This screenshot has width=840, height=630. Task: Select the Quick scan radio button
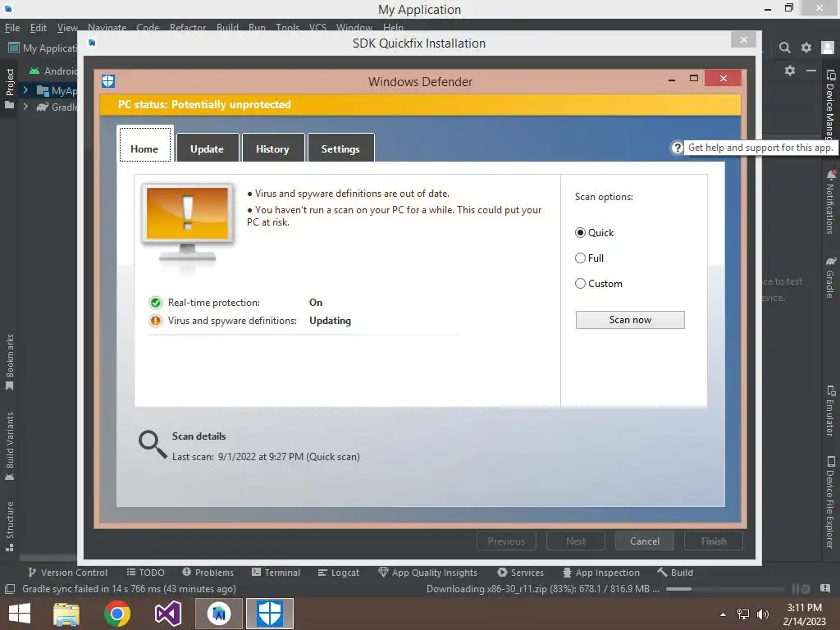(x=580, y=232)
